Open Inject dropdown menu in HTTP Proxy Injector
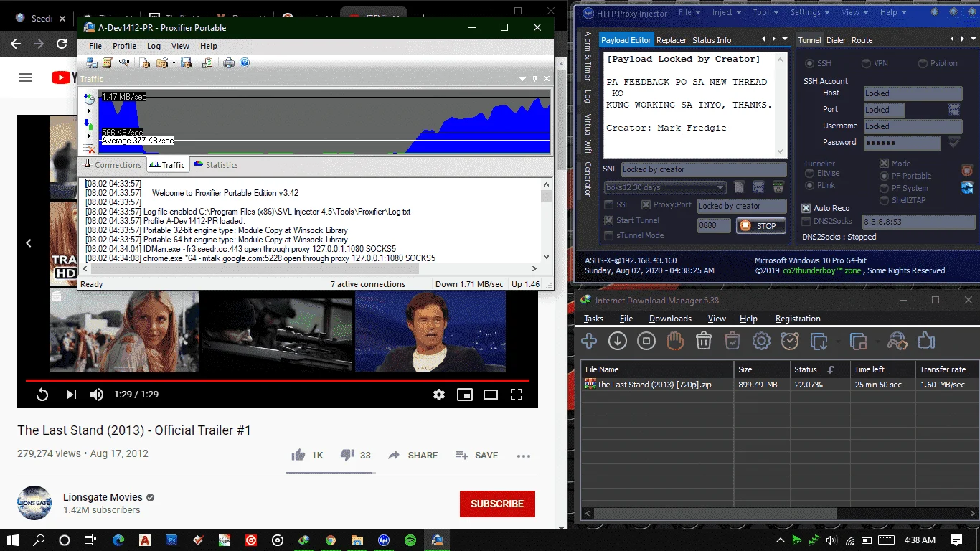980x551 pixels. click(x=726, y=12)
